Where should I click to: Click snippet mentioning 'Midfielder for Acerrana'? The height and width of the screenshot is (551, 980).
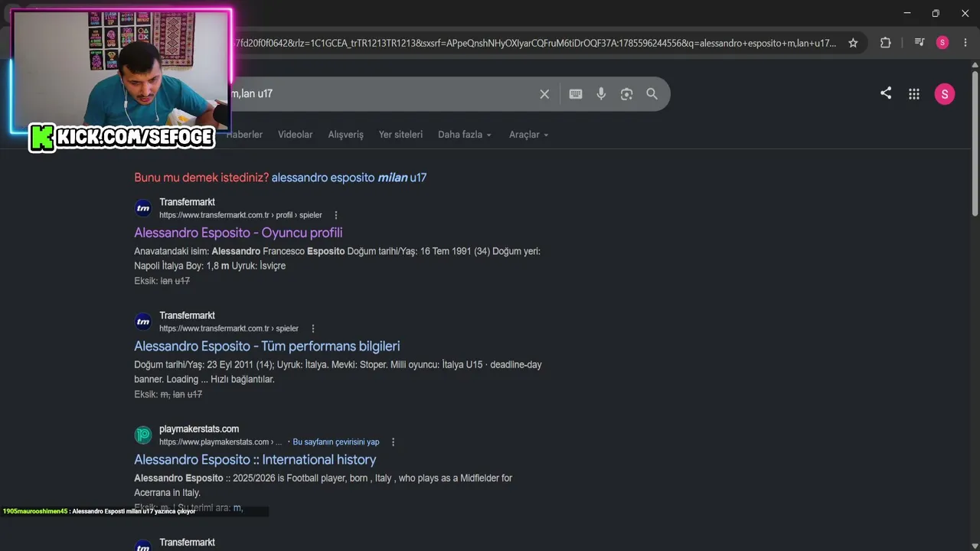pyautogui.click(x=323, y=485)
